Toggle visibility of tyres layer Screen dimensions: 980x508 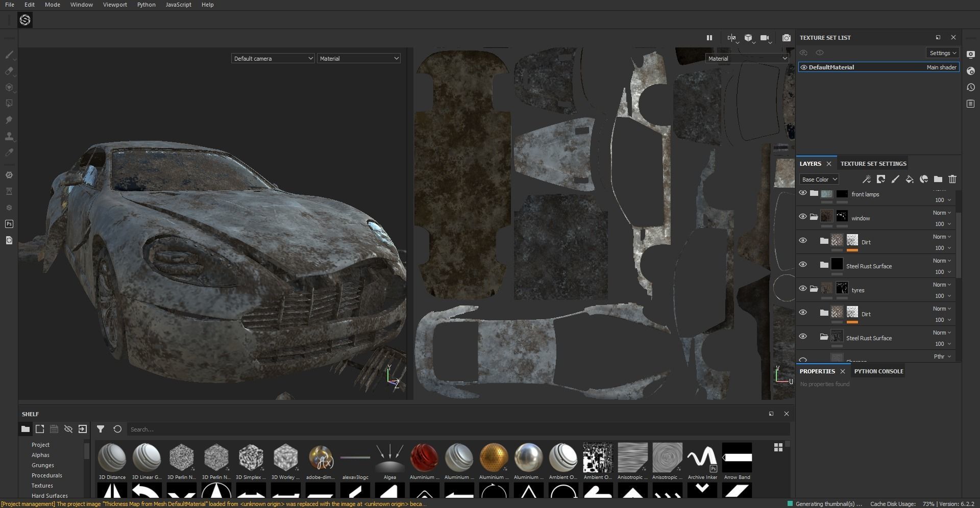point(803,289)
